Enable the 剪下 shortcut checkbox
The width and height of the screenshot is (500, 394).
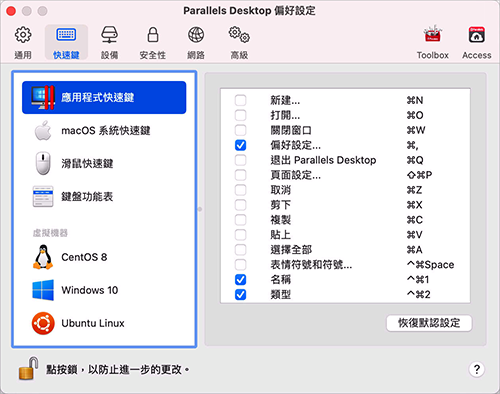(x=240, y=205)
